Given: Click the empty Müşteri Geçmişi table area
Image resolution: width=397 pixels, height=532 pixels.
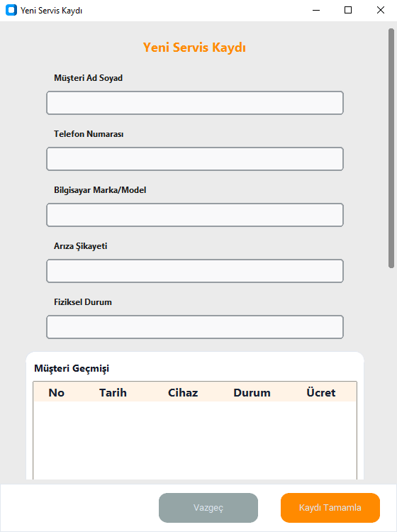Looking at the screenshot, I should (x=195, y=440).
